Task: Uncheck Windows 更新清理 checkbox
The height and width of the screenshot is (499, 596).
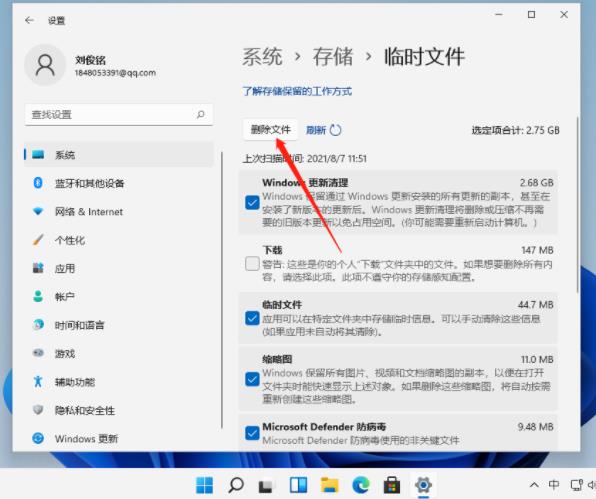Action: coord(252,203)
